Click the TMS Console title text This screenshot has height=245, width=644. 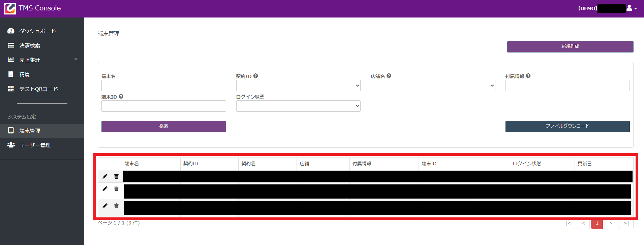[40, 8]
